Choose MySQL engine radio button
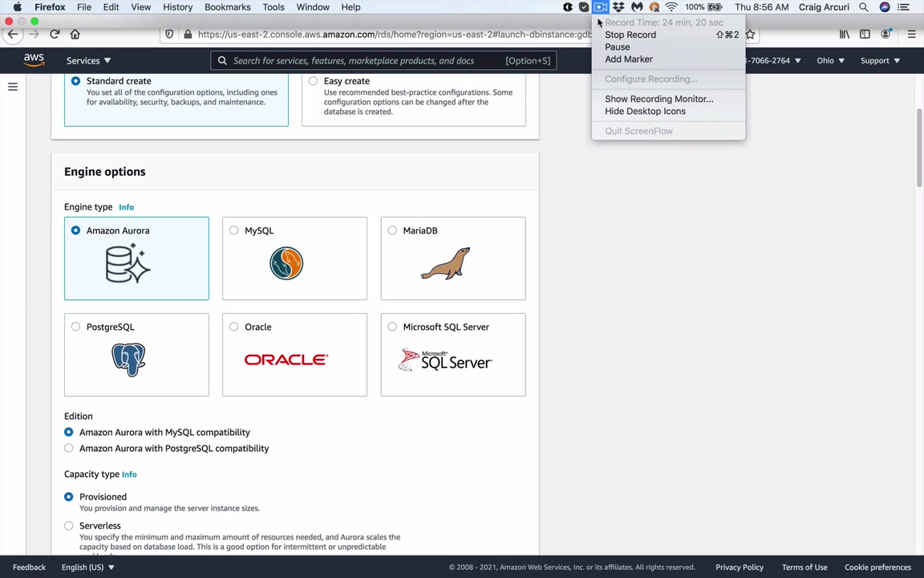The height and width of the screenshot is (578, 924). tap(234, 230)
